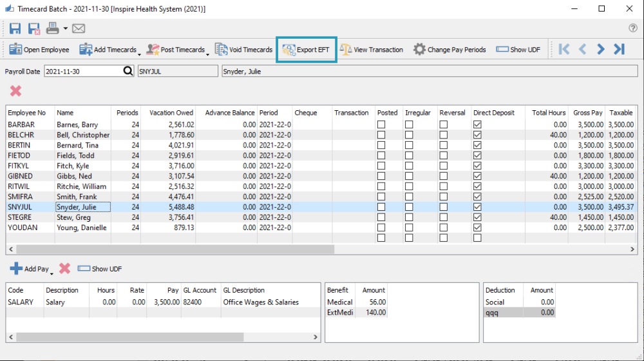Open the help question mark icon
This screenshot has height=361, width=644.
click(x=632, y=28)
